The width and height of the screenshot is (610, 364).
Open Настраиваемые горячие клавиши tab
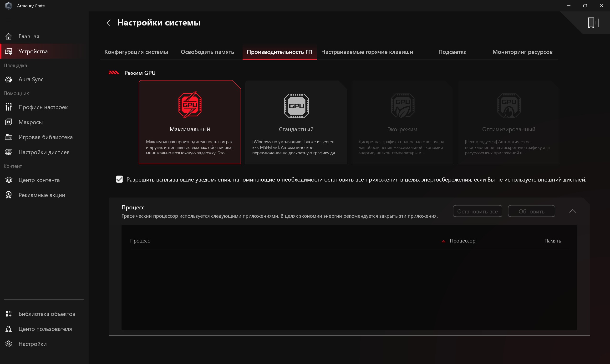(367, 52)
